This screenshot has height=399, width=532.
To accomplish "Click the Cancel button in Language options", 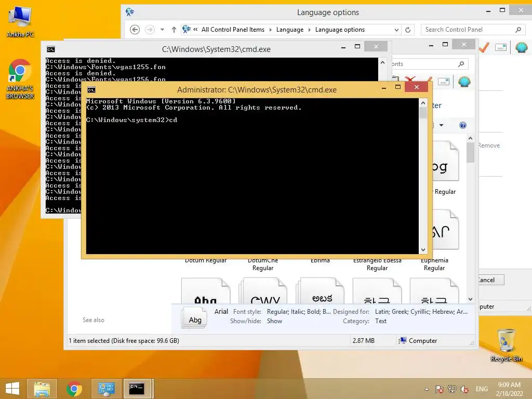I will 491,280.
